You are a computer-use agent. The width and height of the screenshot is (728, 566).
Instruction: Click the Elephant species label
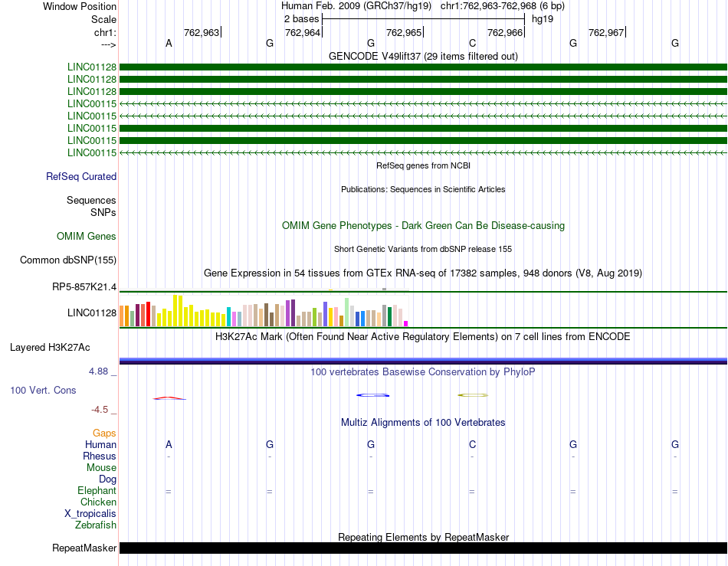97,490
